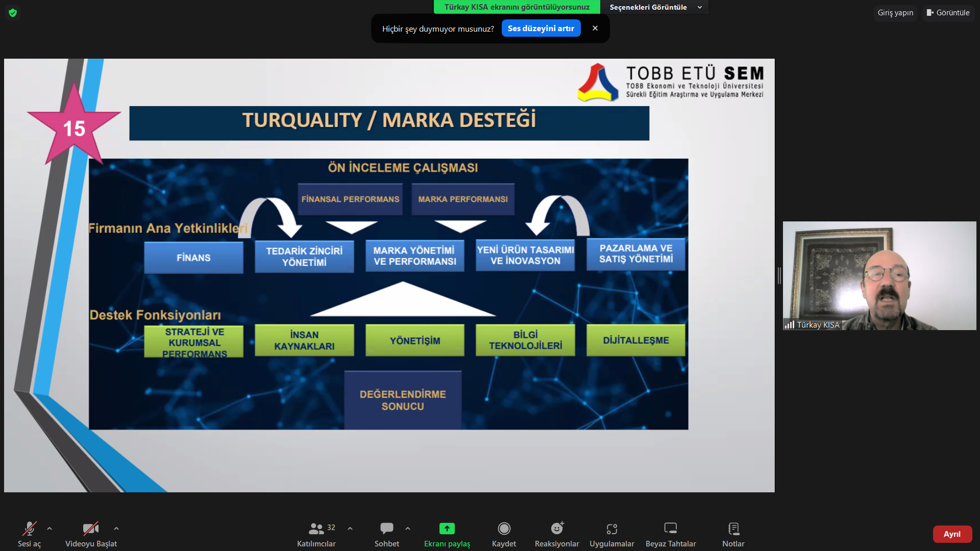Open Reaksiyonlar emoji reactions
Image resolution: width=980 pixels, height=551 pixels.
[x=557, y=529]
